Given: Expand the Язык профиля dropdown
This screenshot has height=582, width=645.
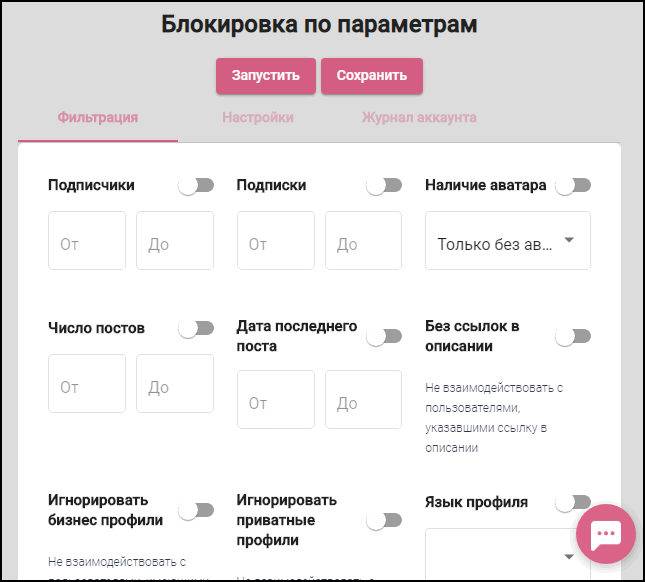Looking at the screenshot, I should point(508,554).
